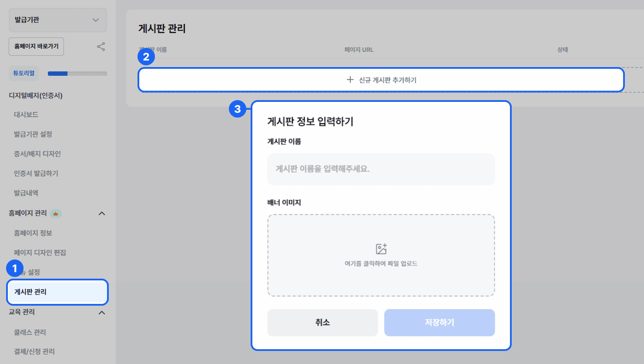Screen dimensions: 644x364
Task: Open the 발급기관 dropdown
Action: (58, 20)
